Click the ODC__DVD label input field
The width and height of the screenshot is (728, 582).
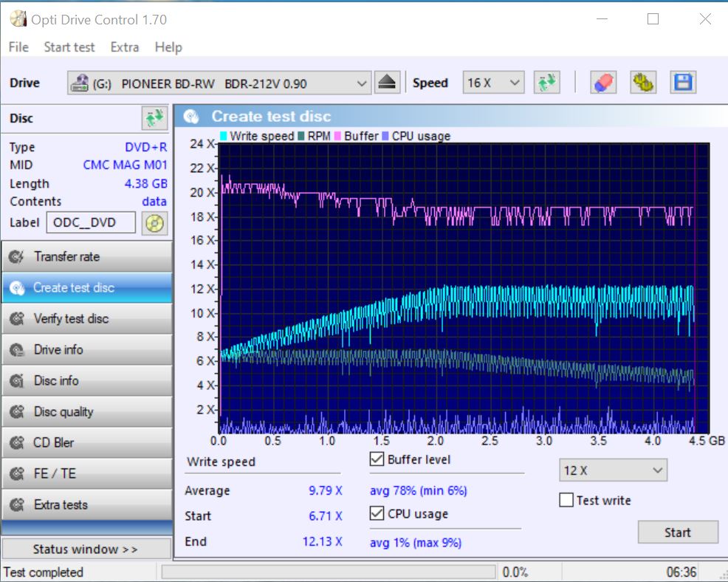pyautogui.click(x=91, y=223)
